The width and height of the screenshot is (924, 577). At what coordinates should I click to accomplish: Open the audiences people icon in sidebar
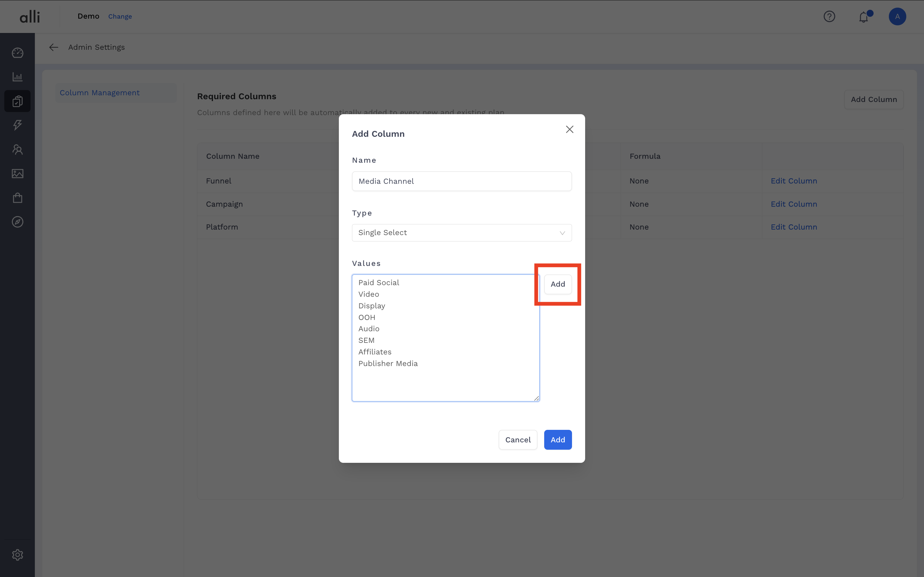[17, 149]
